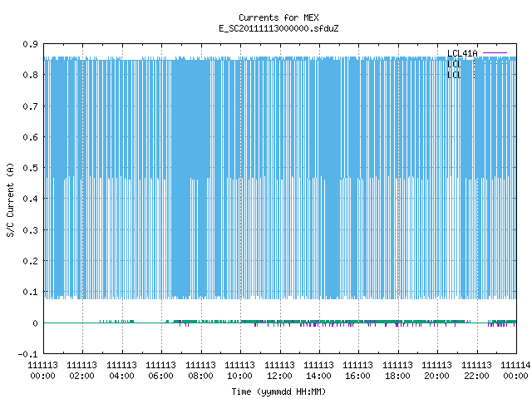
Task: Click the x-axis tick label '111113 06:00'
Action: 160,371
